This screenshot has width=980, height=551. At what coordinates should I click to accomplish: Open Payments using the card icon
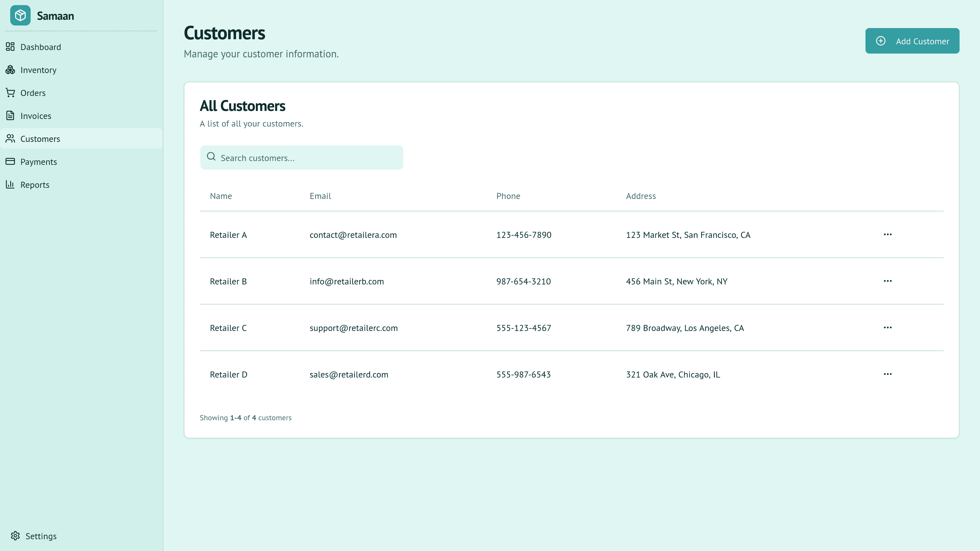click(10, 162)
